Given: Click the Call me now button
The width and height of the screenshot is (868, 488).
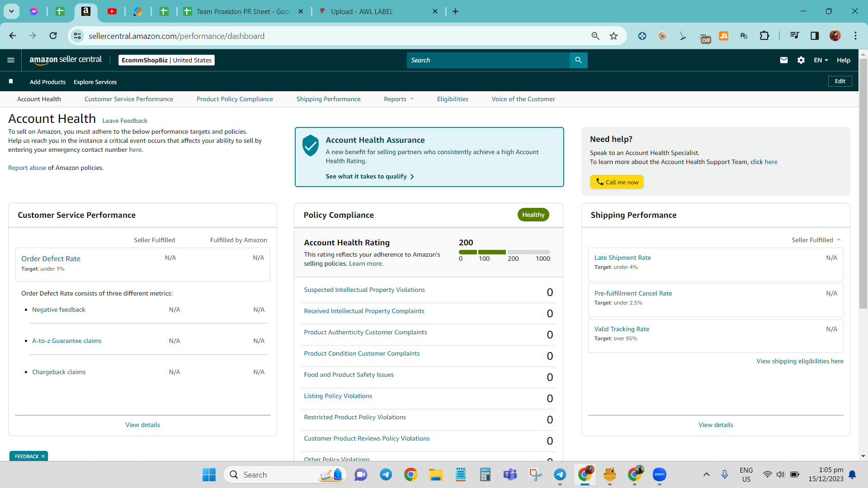Looking at the screenshot, I should click(x=617, y=182).
